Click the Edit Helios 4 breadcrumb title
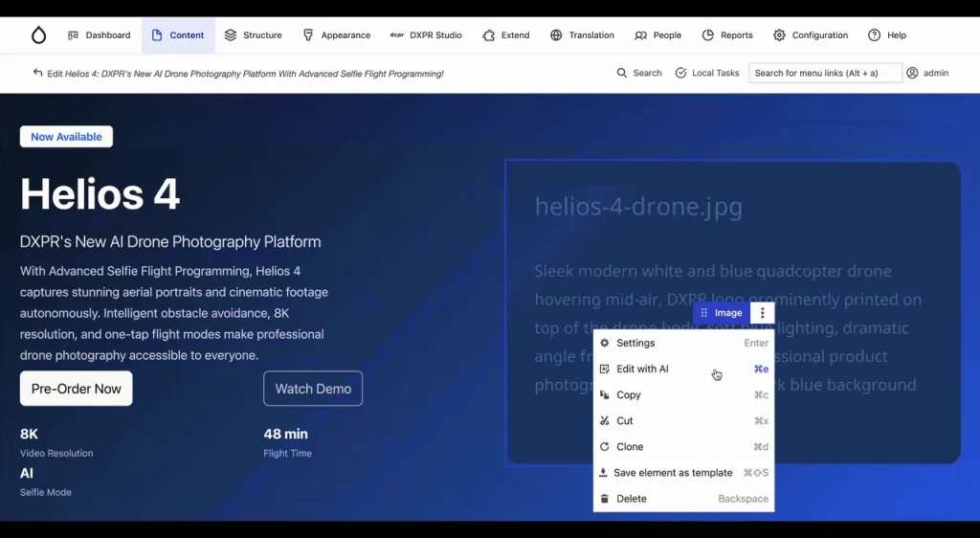This screenshot has height=538, width=980. click(x=246, y=74)
